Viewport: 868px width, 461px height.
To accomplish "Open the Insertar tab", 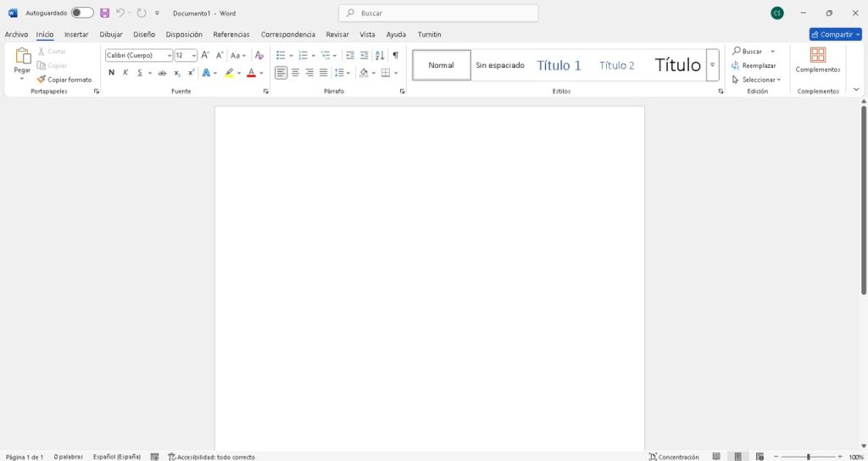I will pos(76,35).
